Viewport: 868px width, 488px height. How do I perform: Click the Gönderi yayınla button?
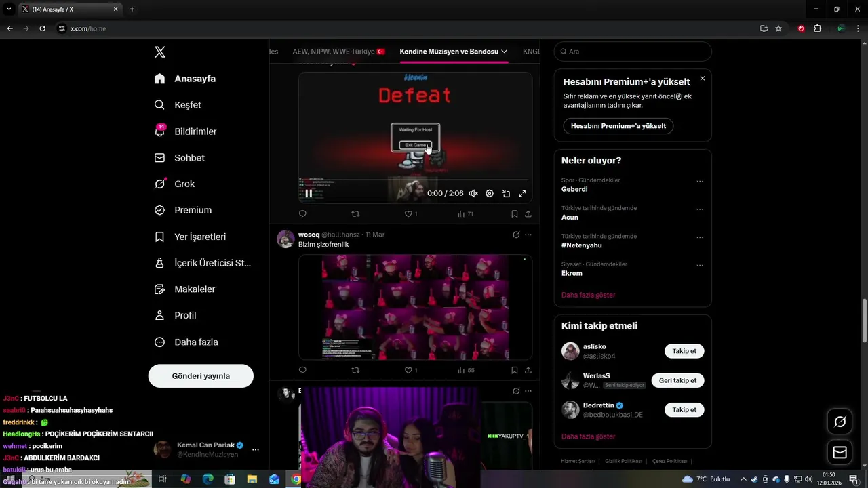click(x=201, y=375)
